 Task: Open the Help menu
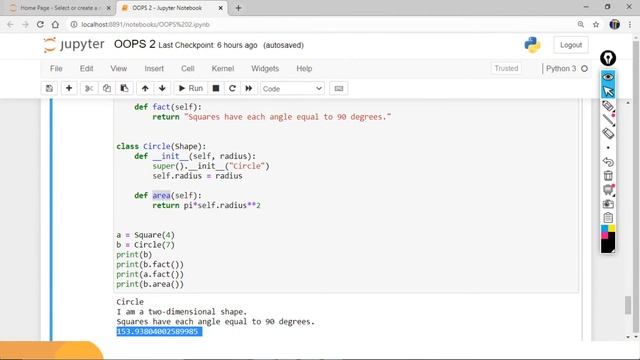304,69
